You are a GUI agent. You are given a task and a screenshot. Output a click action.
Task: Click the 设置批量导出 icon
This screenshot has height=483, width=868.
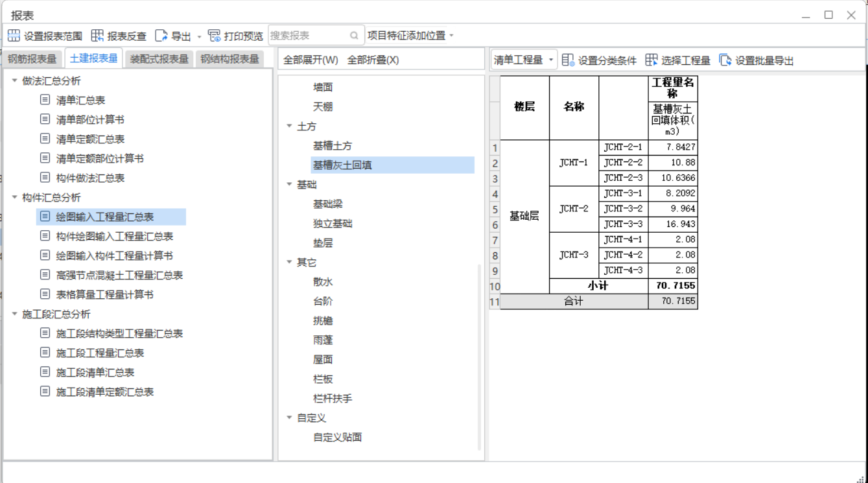point(725,60)
